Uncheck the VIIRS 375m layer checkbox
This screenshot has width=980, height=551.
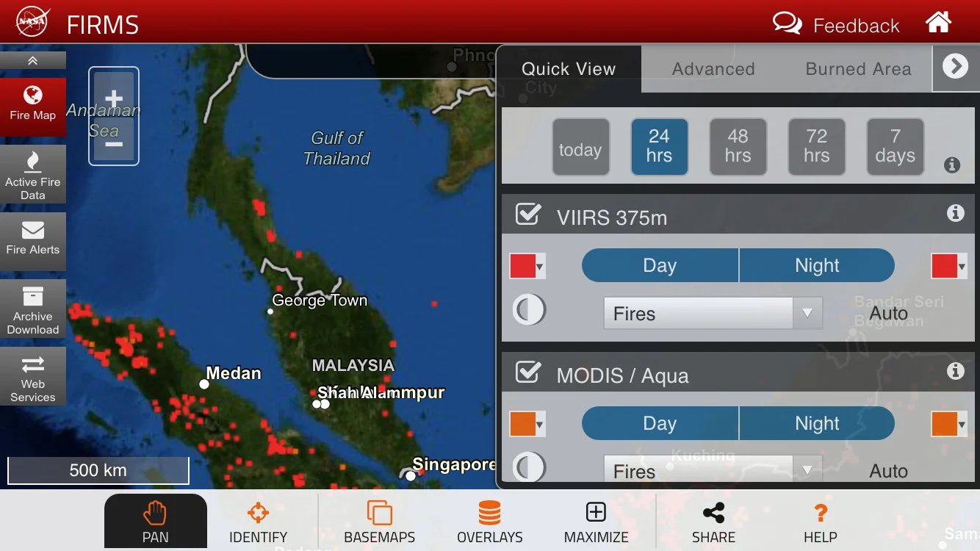(528, 215)
